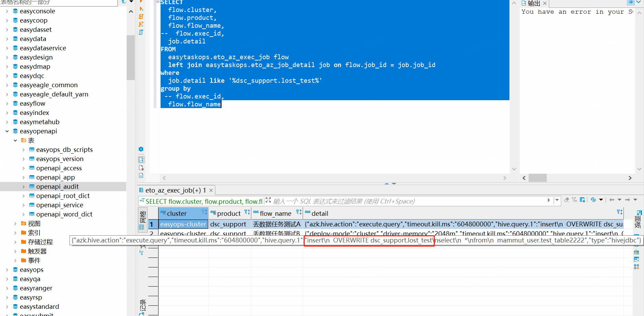Select the 输出 output tab
Image resolution: width=644 pixels, height=316 pixels.
click(534, 3)
